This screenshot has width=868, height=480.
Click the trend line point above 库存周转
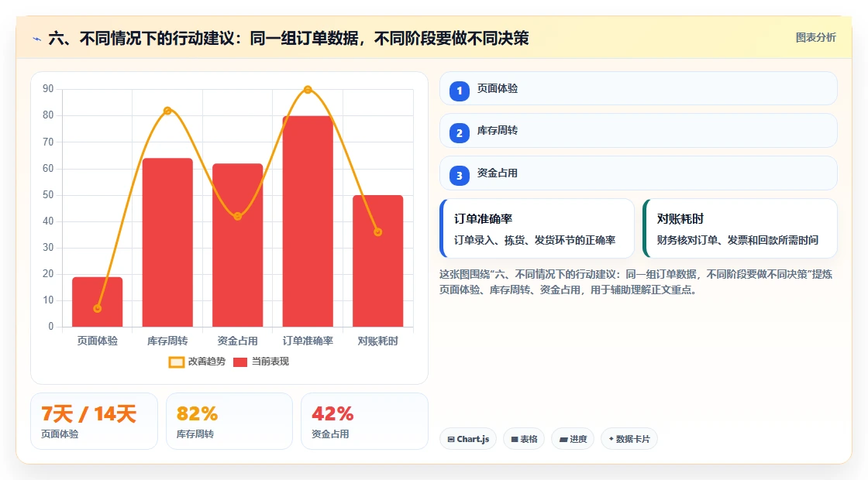[167, 111]
